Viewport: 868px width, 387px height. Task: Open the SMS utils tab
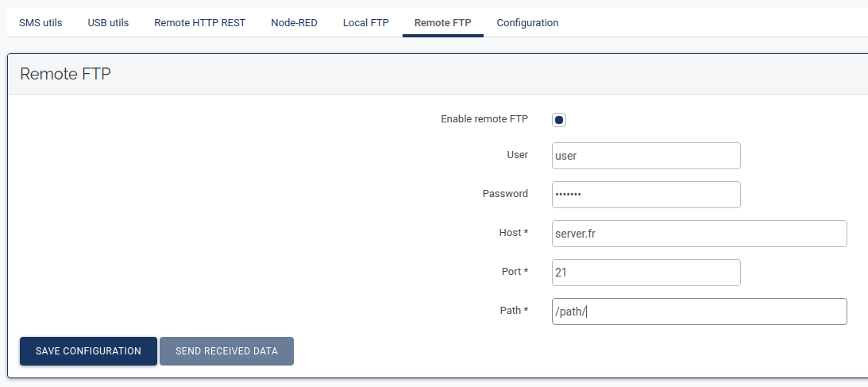(41, 23)
